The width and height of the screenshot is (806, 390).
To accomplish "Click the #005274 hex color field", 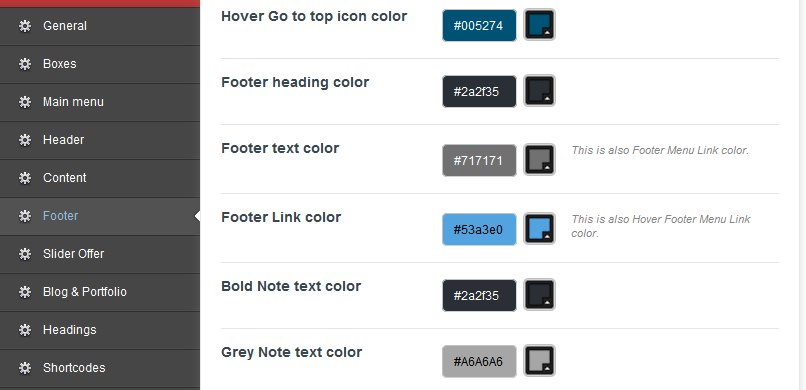I will [479, 25].
